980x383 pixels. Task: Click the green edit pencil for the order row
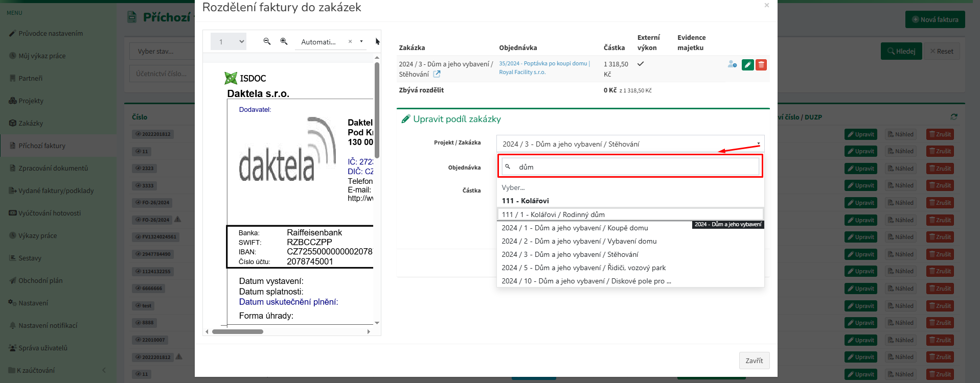point(747,65)
